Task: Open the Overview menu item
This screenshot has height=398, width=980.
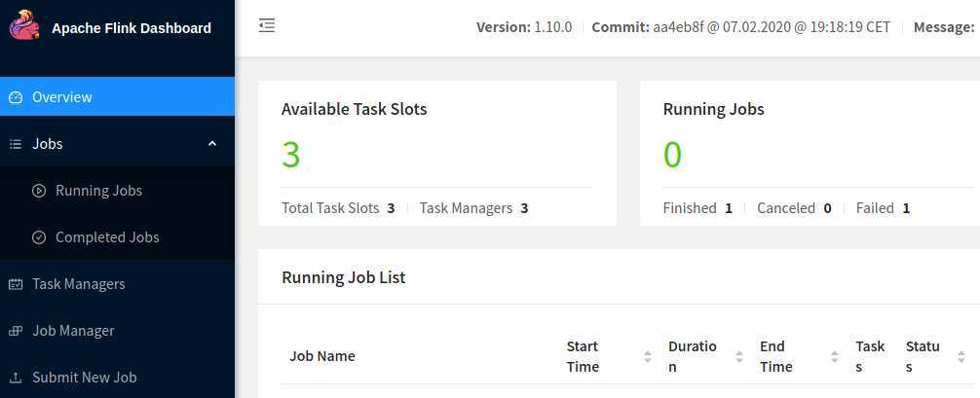Action: tap(62, 97)
